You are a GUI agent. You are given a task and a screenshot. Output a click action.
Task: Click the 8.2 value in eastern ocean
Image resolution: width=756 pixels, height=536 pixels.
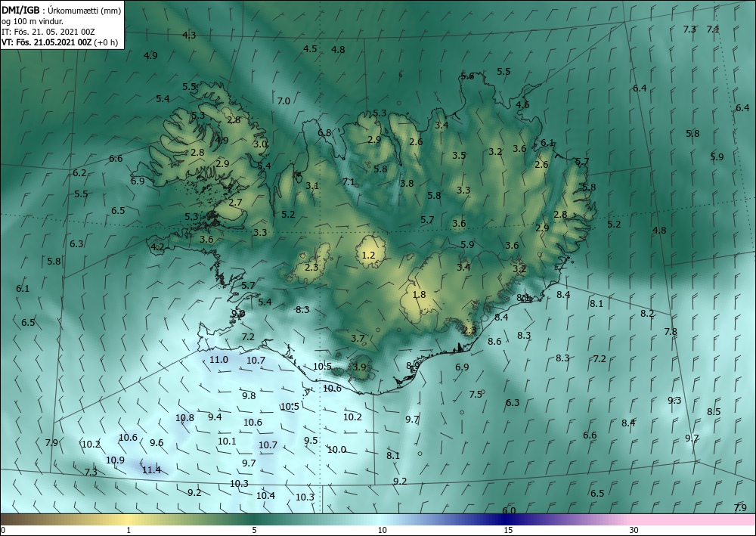647,314
